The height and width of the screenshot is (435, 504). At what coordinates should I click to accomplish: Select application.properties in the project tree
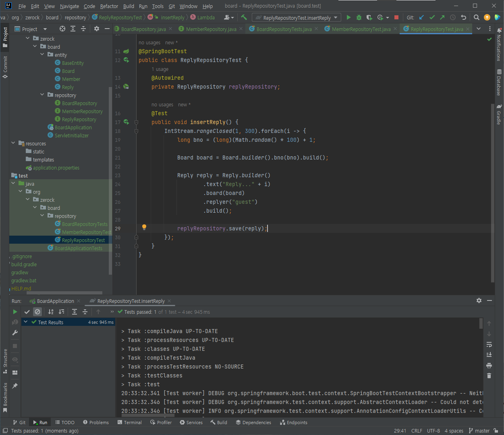[x=56, y=168]
